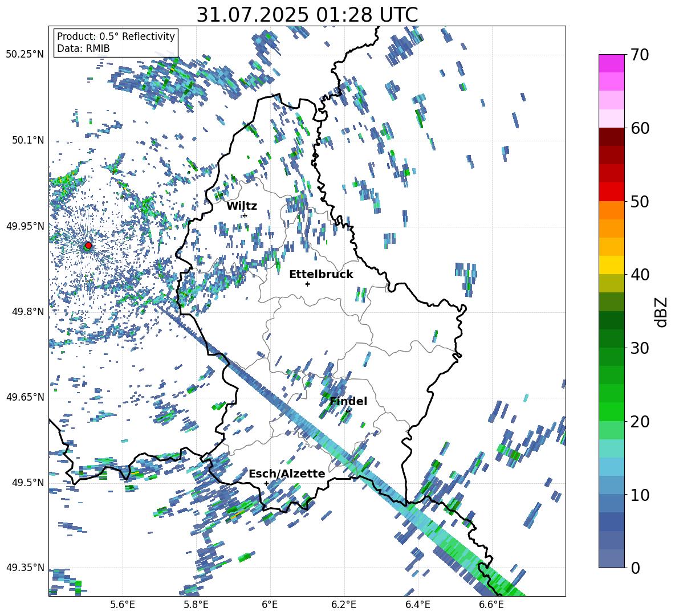
Task: Click the 49.8°N latitude label
Action: (x=28, y=312)
